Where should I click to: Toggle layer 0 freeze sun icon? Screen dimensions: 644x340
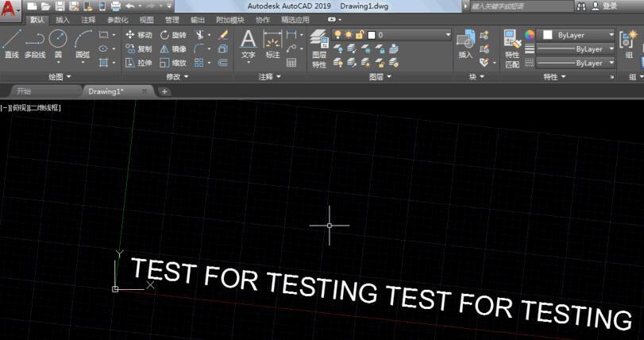point(349,35)
